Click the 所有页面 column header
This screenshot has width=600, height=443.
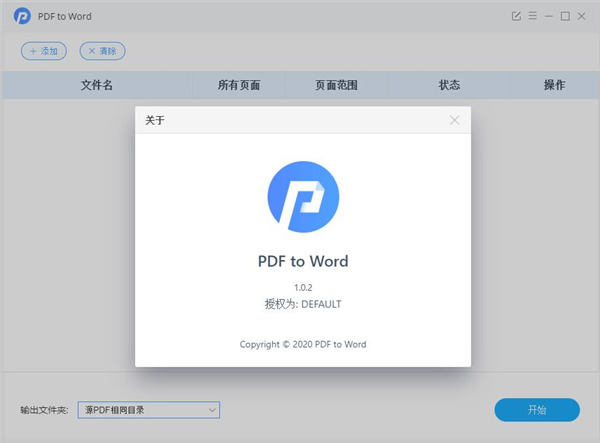[x=239, y=85]
